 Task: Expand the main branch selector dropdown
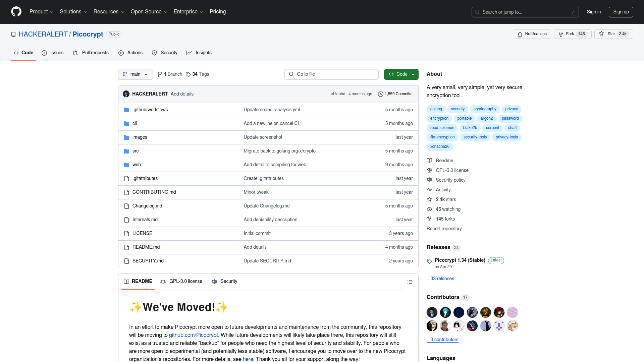pos(136,74)
